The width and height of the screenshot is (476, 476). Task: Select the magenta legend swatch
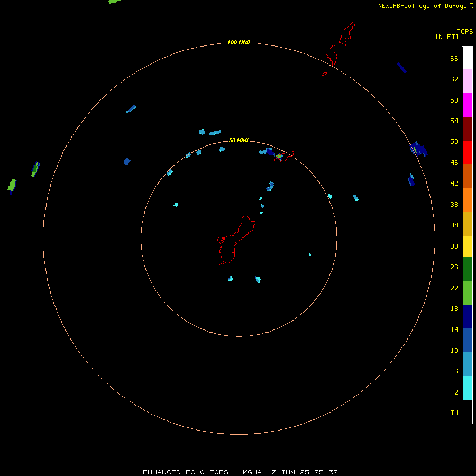pyautogui.click(x=467, y=105)
